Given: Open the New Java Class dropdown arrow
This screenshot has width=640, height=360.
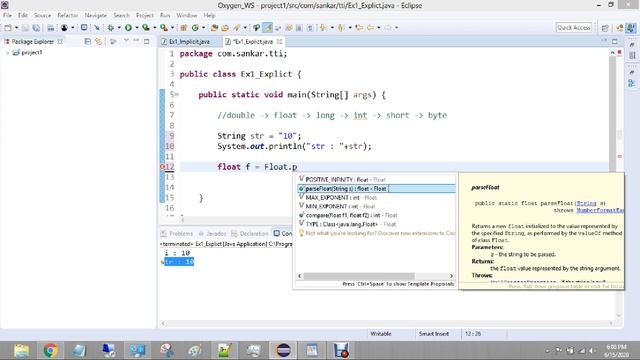Looking at the screenshot, I should [203, 28].
